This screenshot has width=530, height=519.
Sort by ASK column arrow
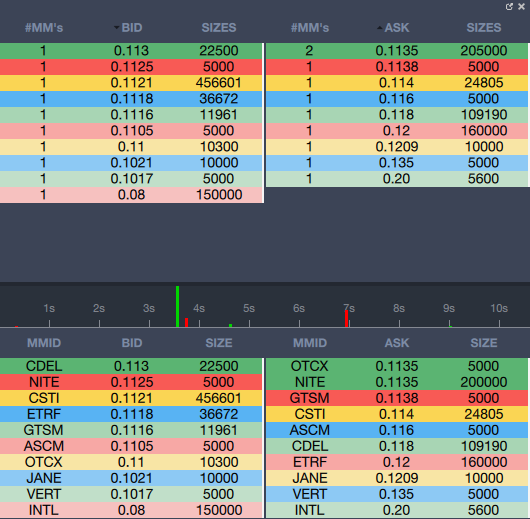(380, 28)
